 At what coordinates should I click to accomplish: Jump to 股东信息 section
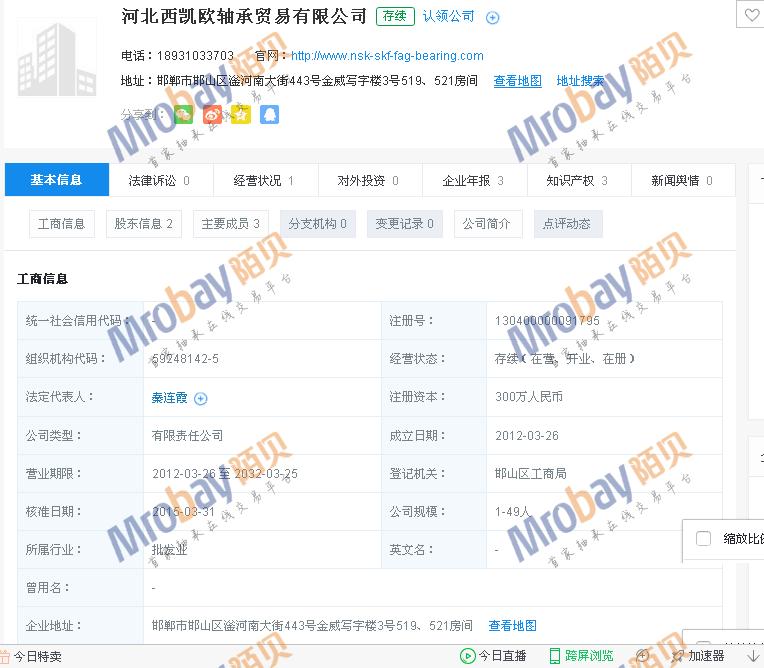(x=143, y=224)
